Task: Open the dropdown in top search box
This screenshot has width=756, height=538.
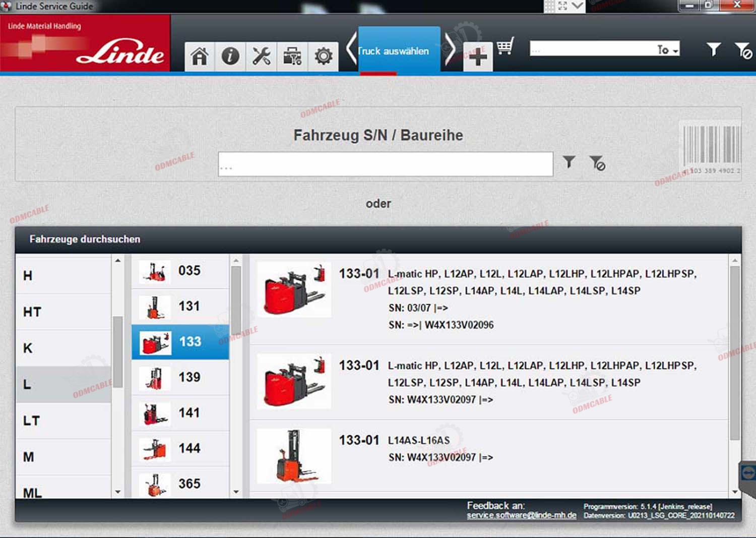Action: click(668, 49)
